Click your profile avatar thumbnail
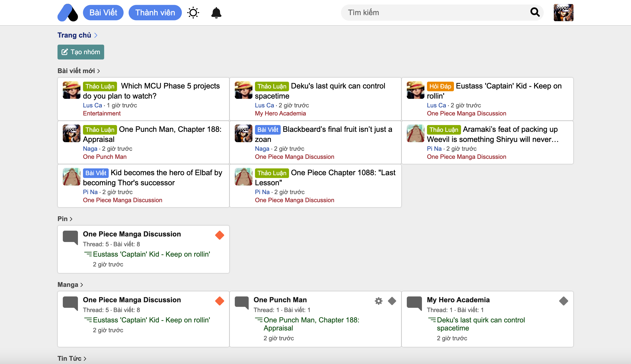Screen dimensions: 631x364 tap(563, 12)
